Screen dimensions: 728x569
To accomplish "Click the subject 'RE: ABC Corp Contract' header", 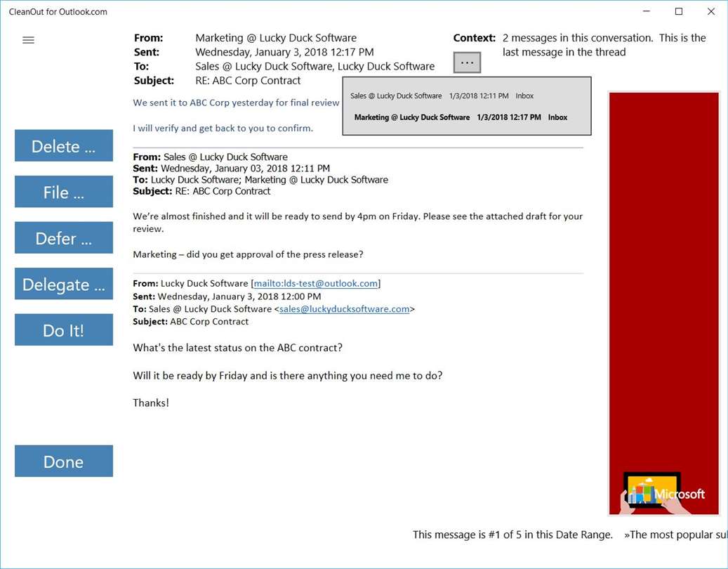I will (248, 80).
